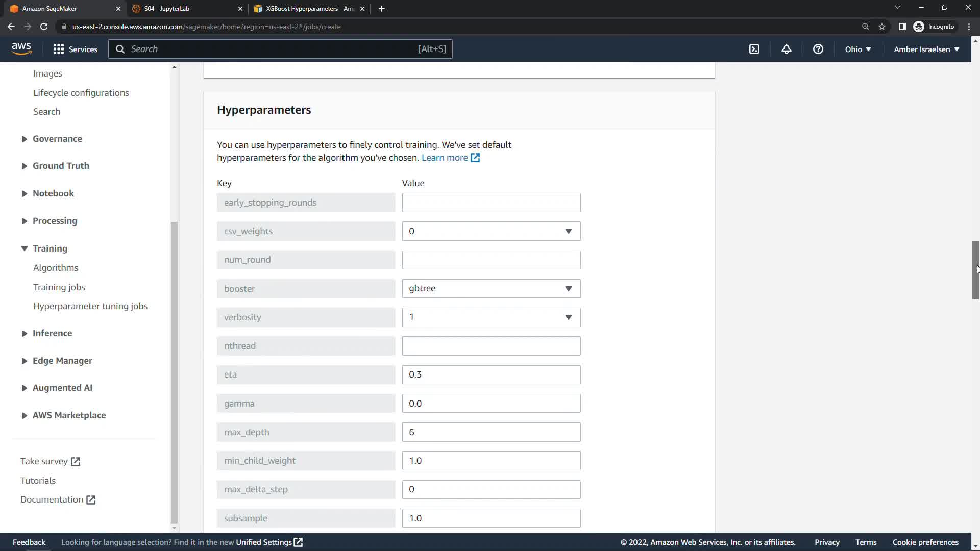Click the page vertical scrollbar thumb
This screenshot has height=551, width=980.
click(975, 270)
